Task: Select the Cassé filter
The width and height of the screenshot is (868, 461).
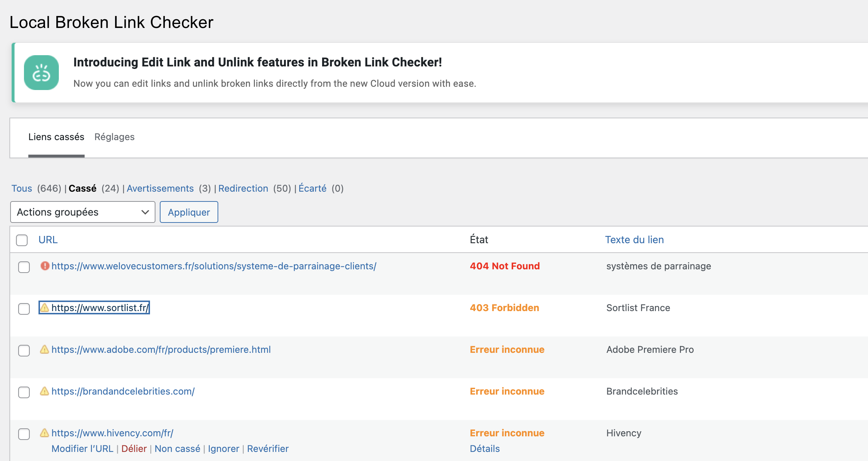Action: (x=82, y=188)
